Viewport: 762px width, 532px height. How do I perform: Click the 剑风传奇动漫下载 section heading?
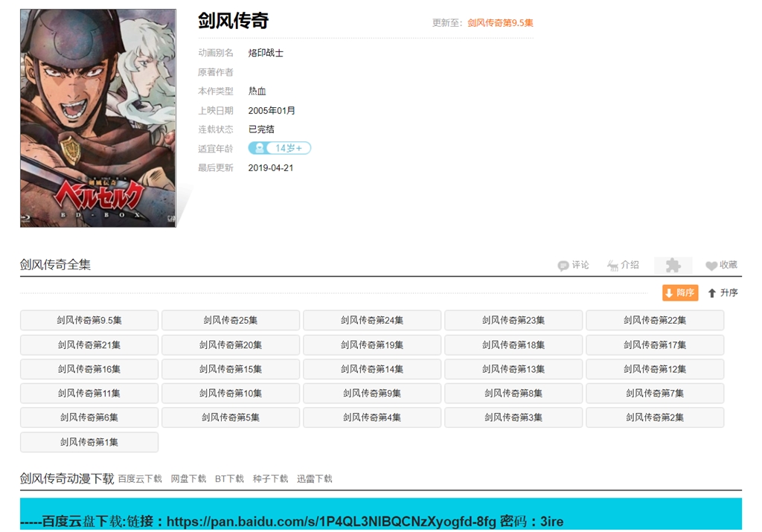tap(67, 478)
